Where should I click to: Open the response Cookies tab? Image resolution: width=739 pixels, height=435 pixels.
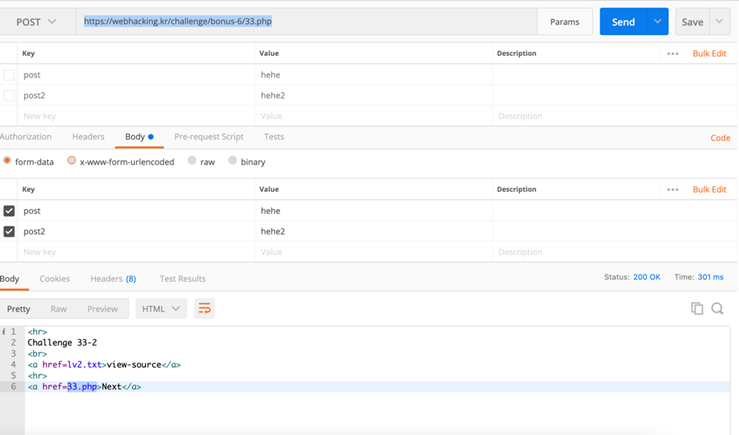55,279
